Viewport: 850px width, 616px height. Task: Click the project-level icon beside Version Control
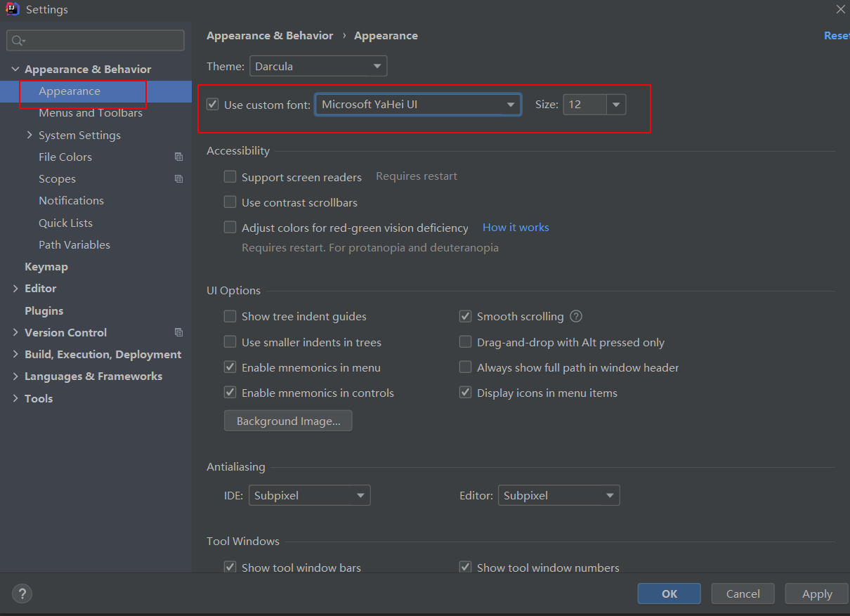[178, 332]
